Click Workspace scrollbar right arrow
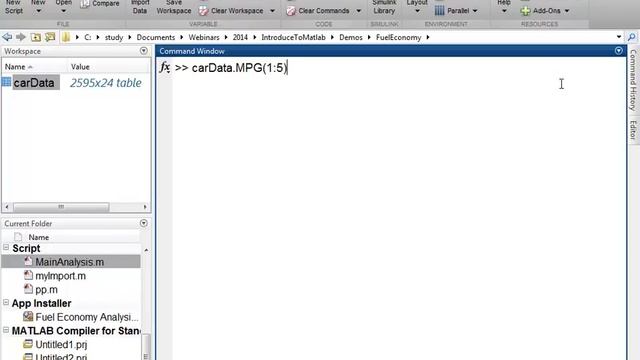This screenshot has width=640, height=360. [145, 207]
